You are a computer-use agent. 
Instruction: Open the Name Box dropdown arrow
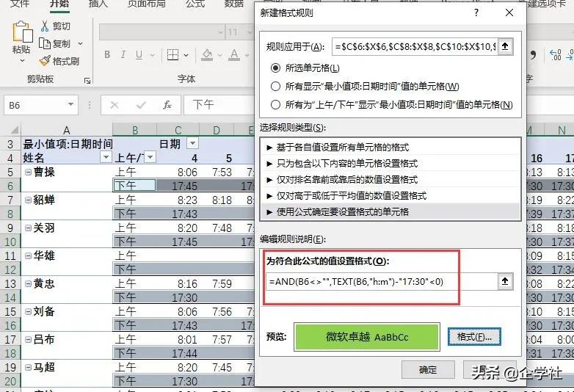70,105
